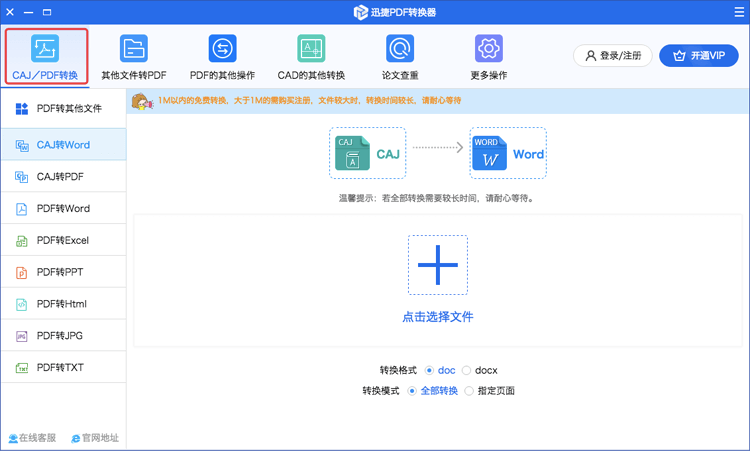Select the PDF转Excel menu entry
The width and height of the screenshot is (750, 451).
point(64,240)
